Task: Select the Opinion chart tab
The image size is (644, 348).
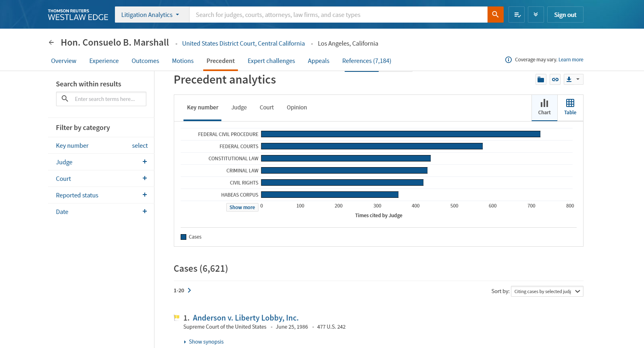Action: (296, 107)
